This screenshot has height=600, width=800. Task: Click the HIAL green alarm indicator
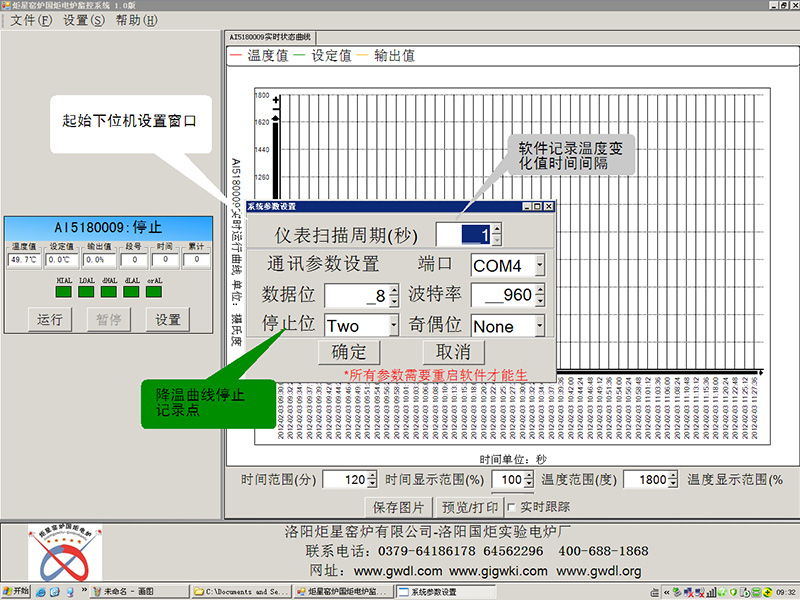click(63, 289)
